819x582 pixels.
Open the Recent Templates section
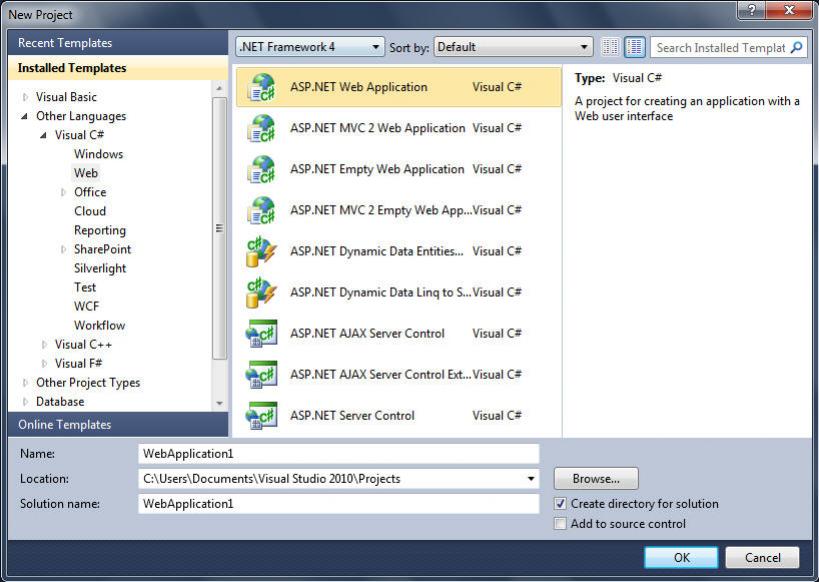(118, 43)
